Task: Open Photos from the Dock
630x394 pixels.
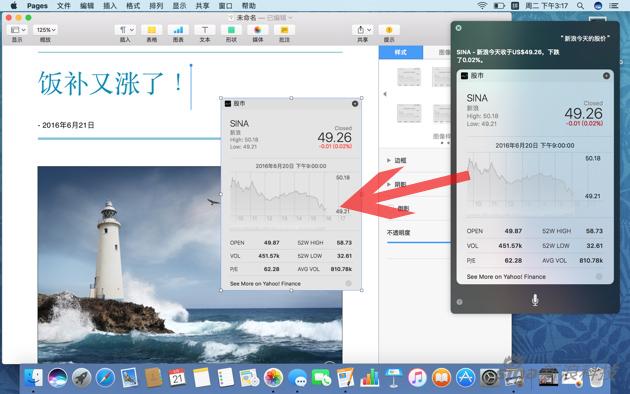Action: coord(273,378)
